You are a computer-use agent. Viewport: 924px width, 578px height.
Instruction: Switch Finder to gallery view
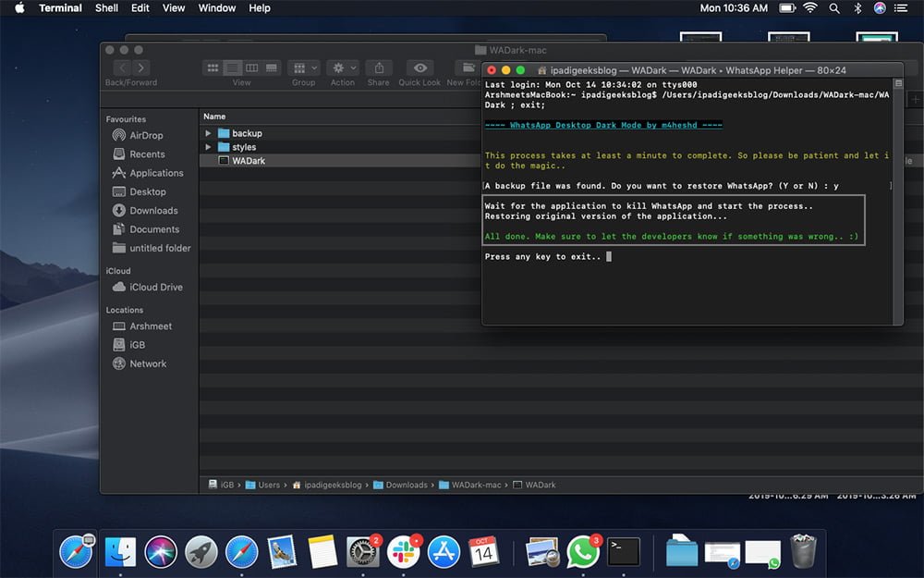271,68
